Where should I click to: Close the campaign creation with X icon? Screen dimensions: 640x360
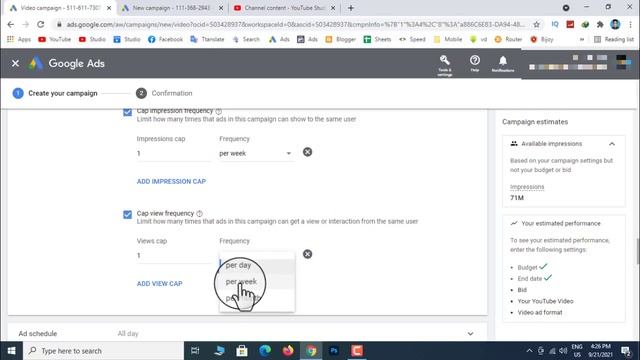[15, 63]
